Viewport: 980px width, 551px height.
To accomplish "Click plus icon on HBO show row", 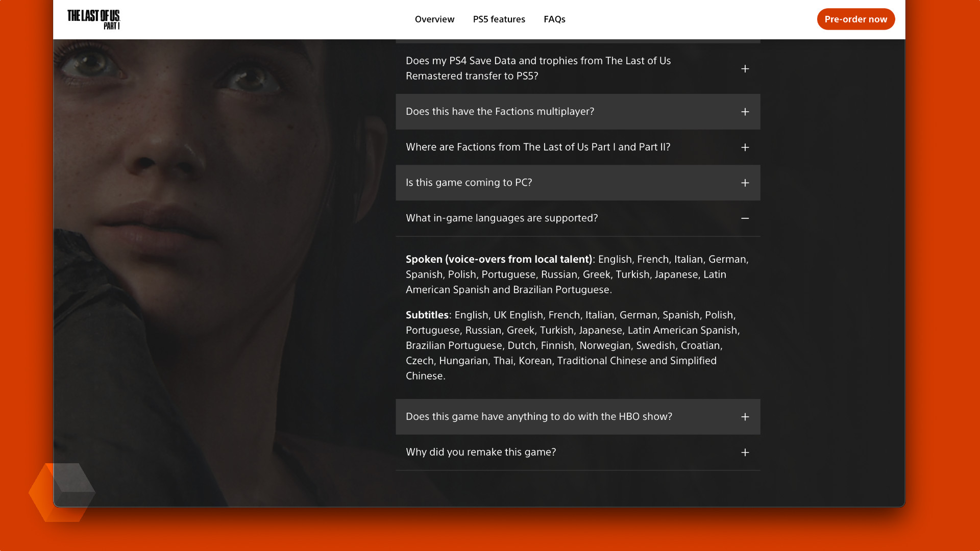I will click(745, 417).
